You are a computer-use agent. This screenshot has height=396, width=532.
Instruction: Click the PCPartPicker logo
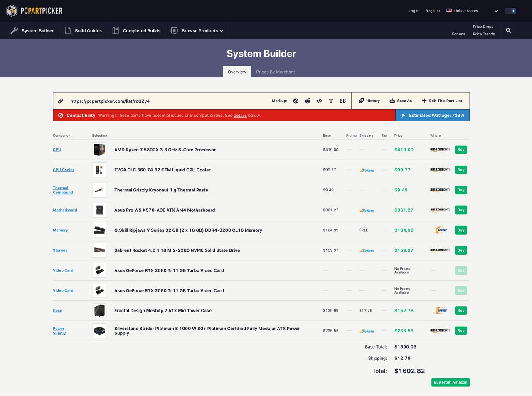click(x=34, y=11)
